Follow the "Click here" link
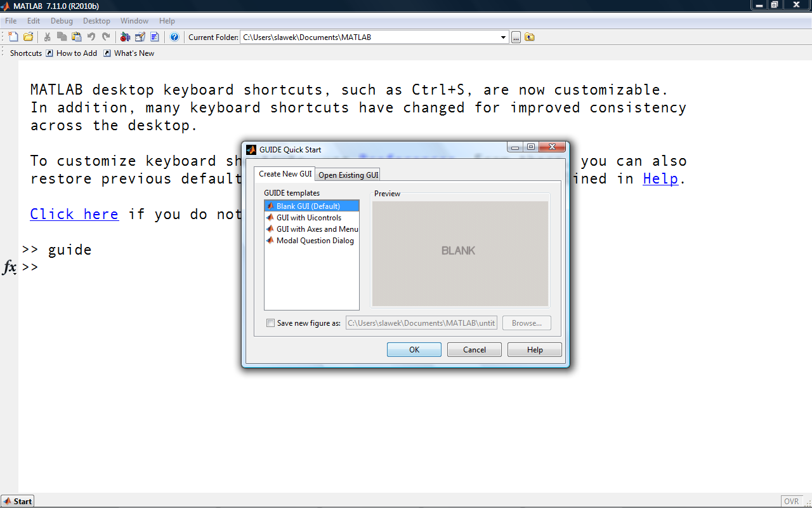Screen dimensions: 812x508 coord(74,215)
